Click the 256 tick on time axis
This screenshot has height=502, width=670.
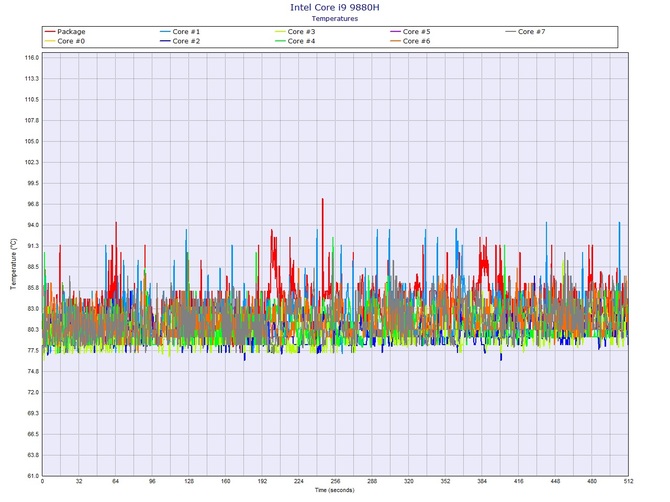[x=335, y=481]
